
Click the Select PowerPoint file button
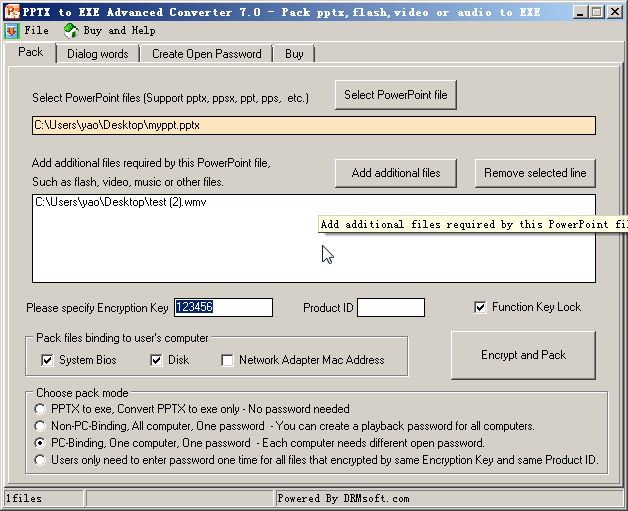[396, 95]
